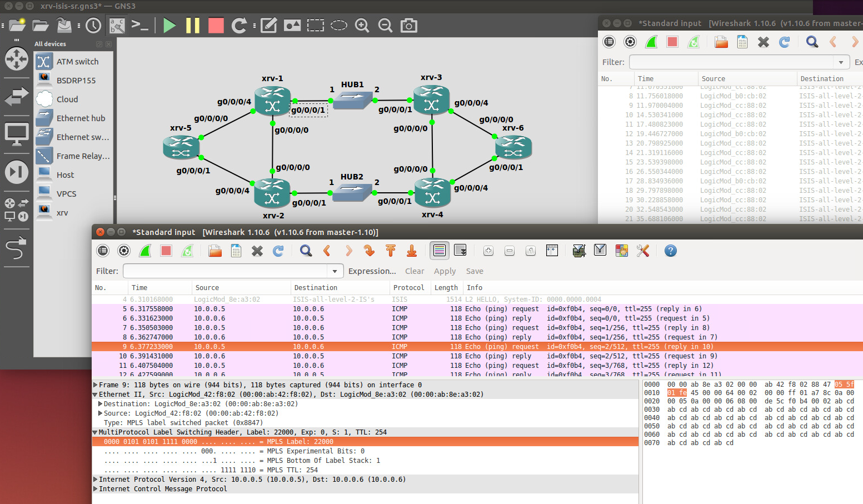Open console to all devices in GNS3
863x504 pixels.
[139, 26]
